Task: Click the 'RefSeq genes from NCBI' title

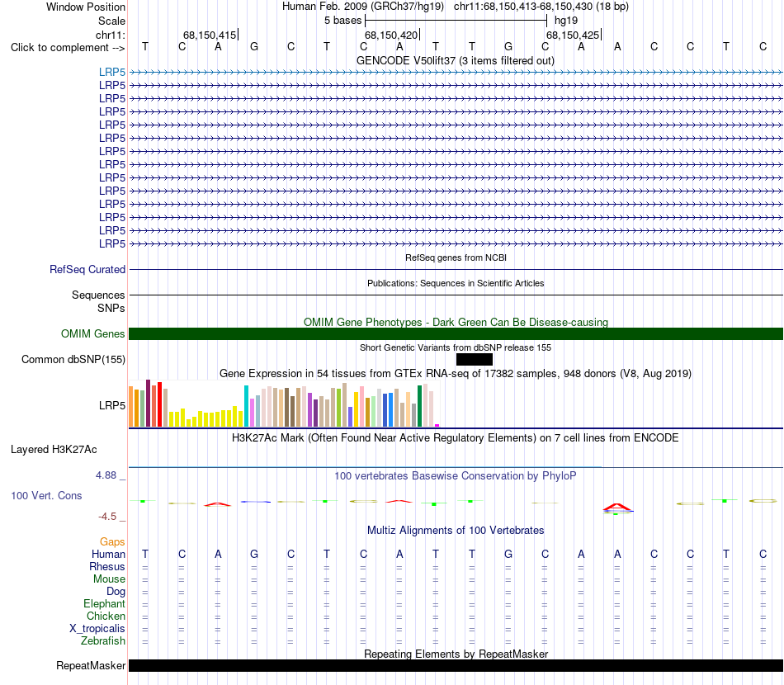Action: pos(456,258)
